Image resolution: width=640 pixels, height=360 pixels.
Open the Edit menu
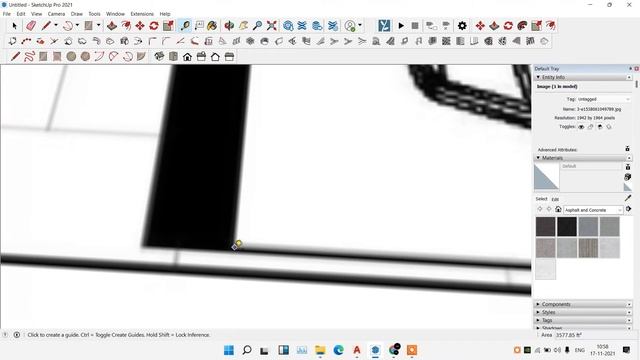coord(21,14)
